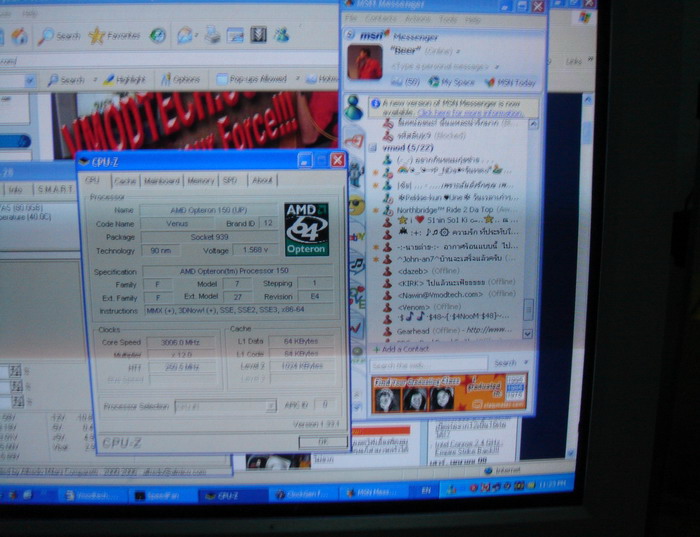Click the 'Socket 939' package value
This screenshot has height=537, width=700.
[x=209, y=237]
